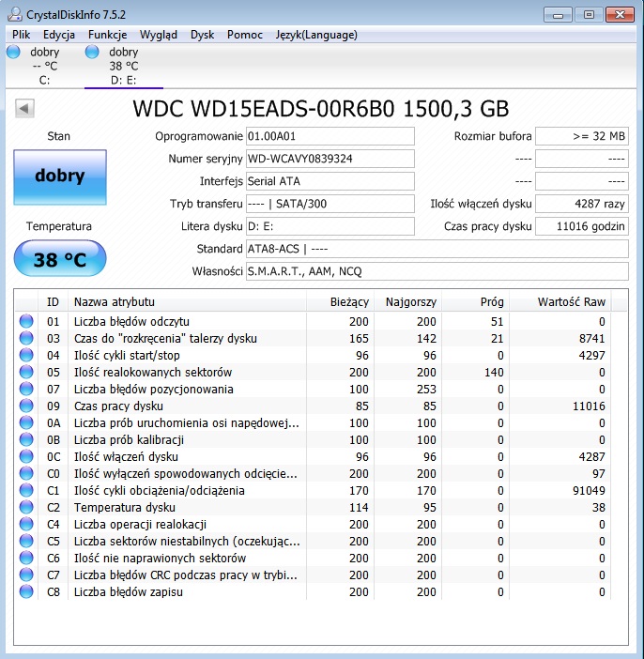The width and height of the screenshot is (644, 659).
Task: Click status icon of attribute 0B
Action: [26, 439]
